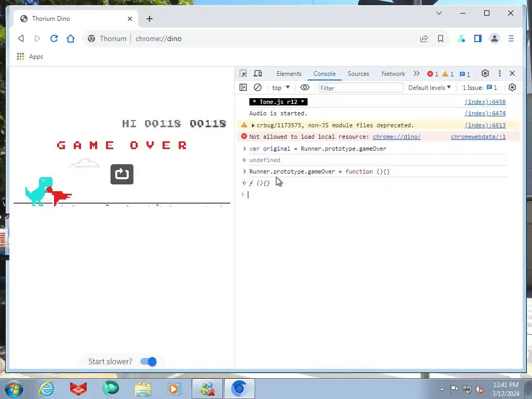Click the share page icon
532x399 pixels.
click(x=424, y=38)
